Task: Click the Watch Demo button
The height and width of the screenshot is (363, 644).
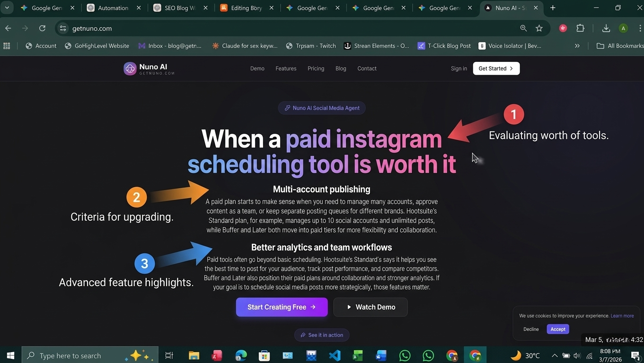Action: click(x=371, y=307)
